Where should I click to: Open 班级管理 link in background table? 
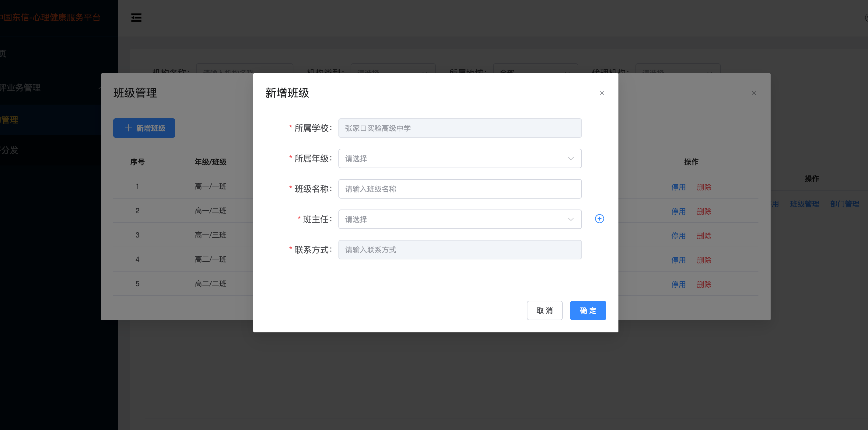click(804, 204)
